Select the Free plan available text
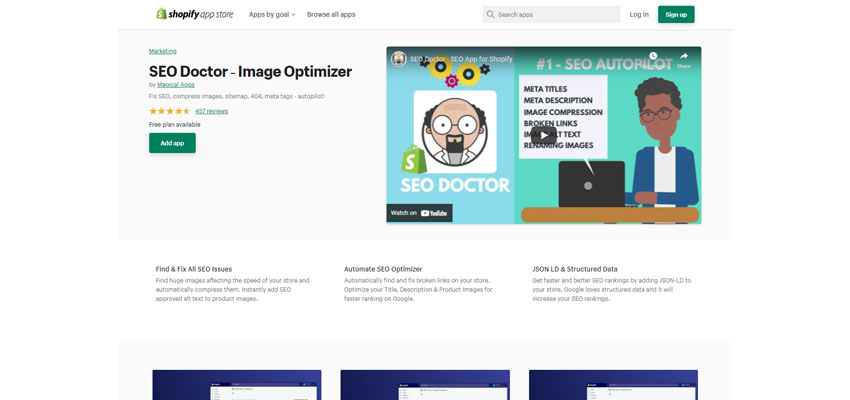The image size is (850, 400). tap(175, 125)
